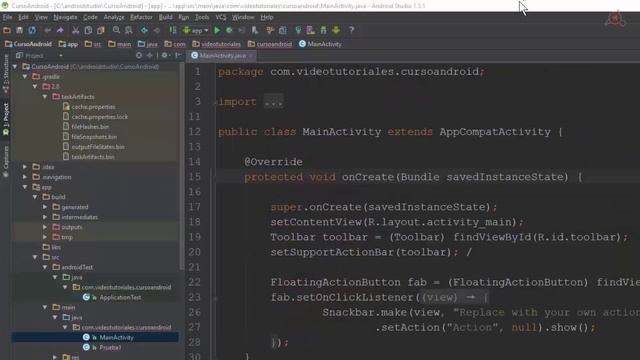Click the Attach debugger toolbar icon
Screen dimensions: 640x360
click(255, 30)
